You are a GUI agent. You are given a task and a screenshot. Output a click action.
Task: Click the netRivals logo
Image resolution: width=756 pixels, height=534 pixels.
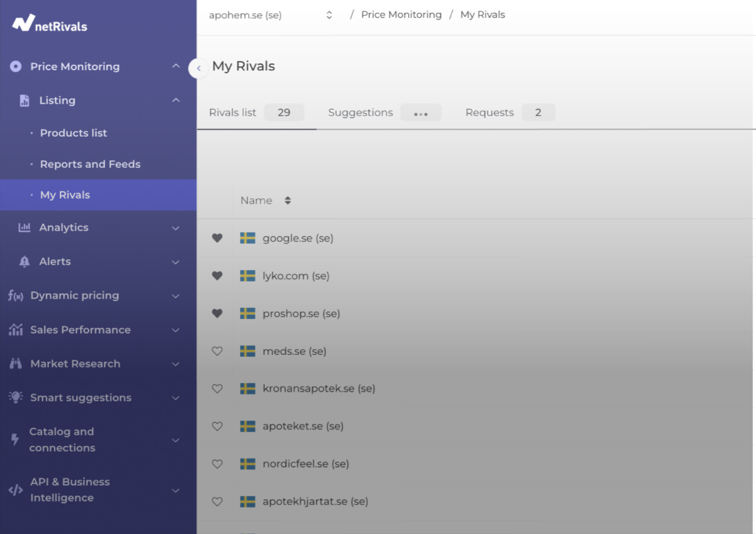pyautogui.click(x=50, y=23)
